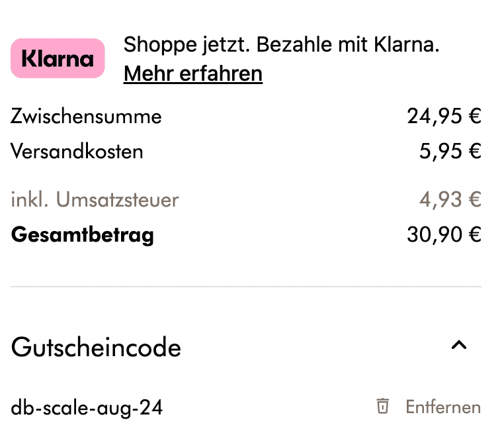
Task: Click the Gutscheincode heading
Action: tap(96, 348)
